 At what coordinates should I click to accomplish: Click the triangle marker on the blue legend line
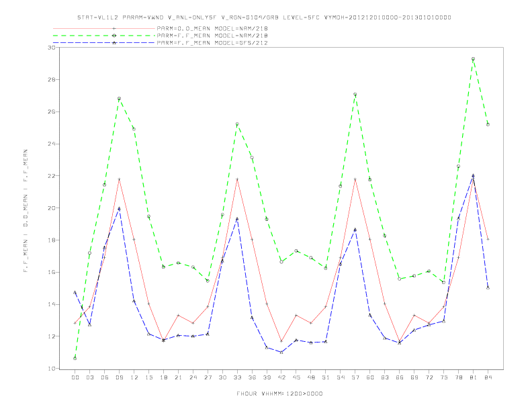tap(114, 43)
